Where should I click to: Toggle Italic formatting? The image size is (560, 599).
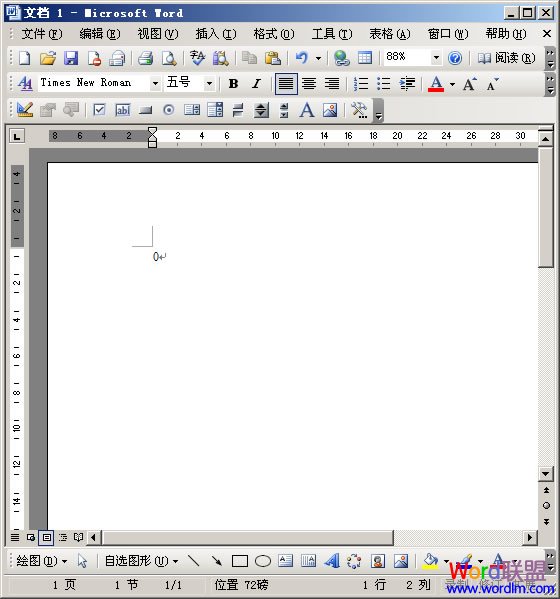(x=257, y=83)
